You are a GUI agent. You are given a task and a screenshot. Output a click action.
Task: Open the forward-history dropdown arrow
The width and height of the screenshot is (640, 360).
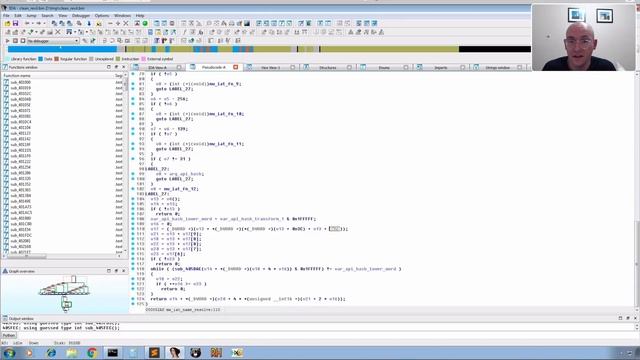pos(44,24)
